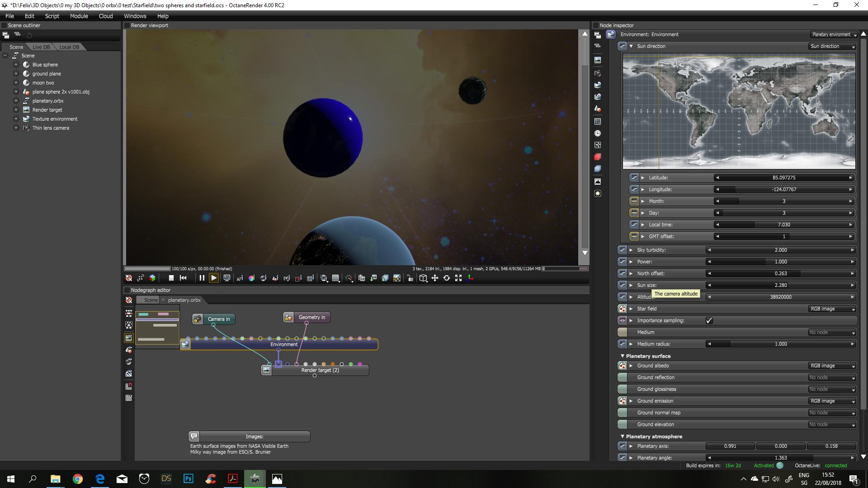868x488 pixels.
Task: Collapse the Planetary surface section
Action: click(x=622, y=357)
